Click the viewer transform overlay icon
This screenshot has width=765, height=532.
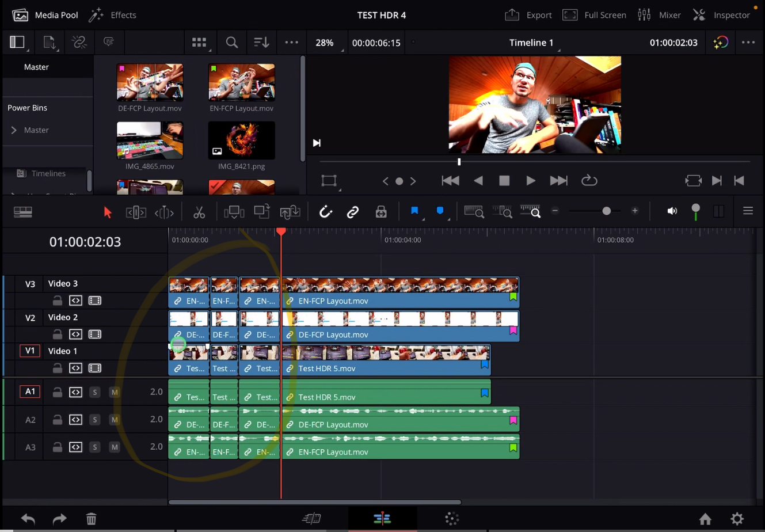click(x=329, y=181)
